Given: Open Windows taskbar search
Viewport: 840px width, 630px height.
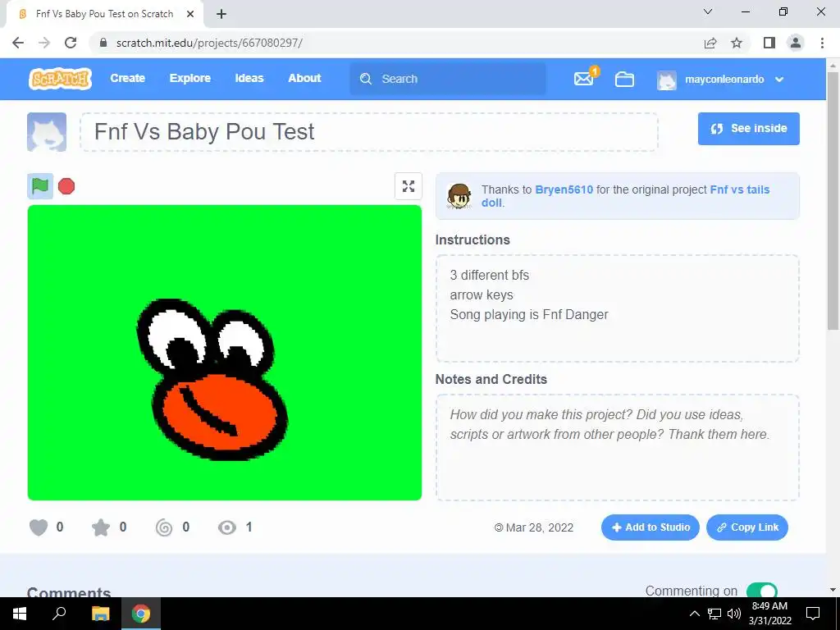Looking at the screenshot, I should (x=59, y=614).
